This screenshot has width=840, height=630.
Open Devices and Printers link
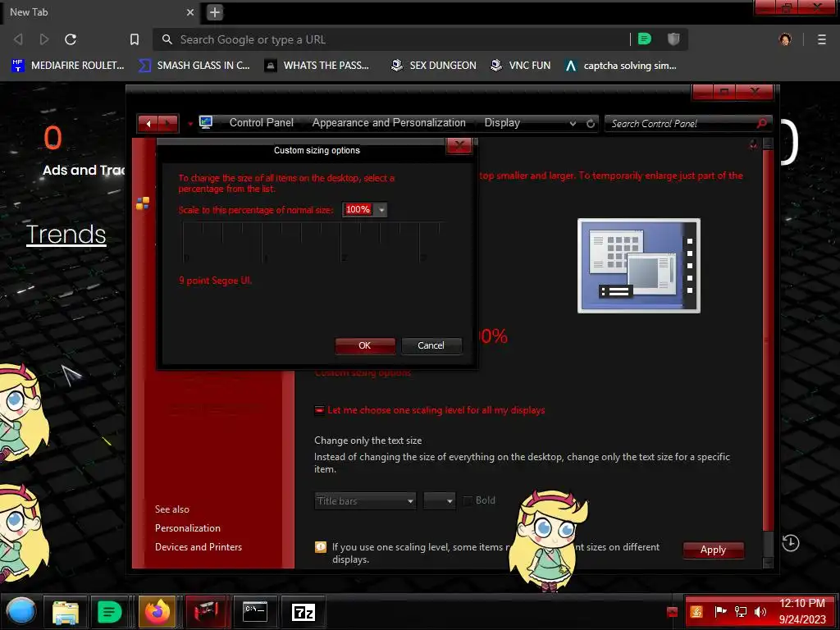tap(199, 547)
